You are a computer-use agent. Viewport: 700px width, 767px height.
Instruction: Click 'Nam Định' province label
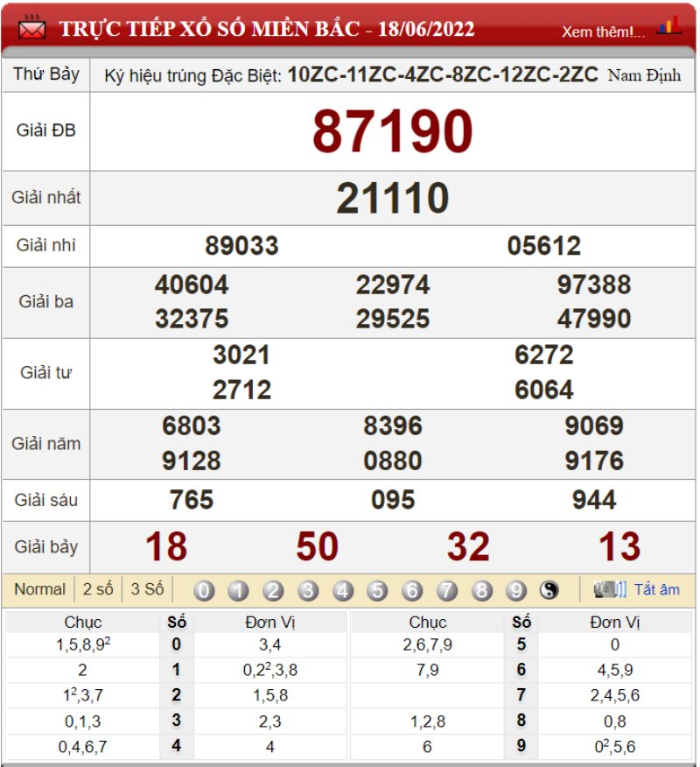point(644,75)
